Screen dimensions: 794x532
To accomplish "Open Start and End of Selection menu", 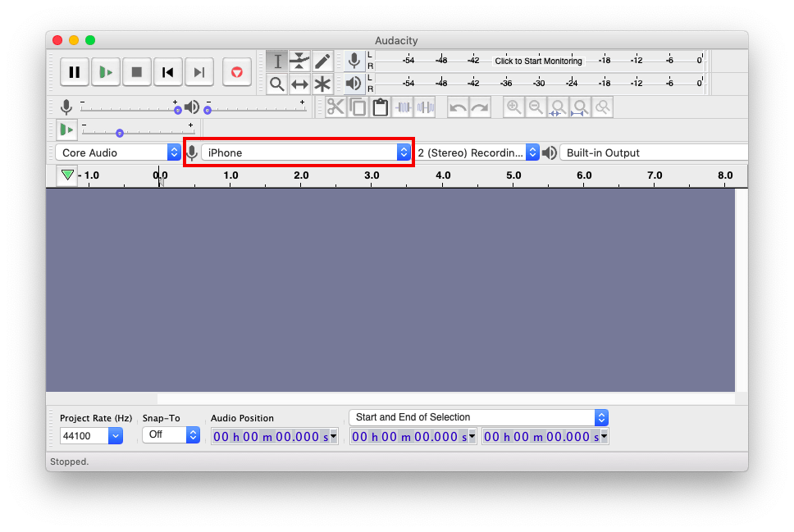I will pyautogui.click(x=478, y=417).
